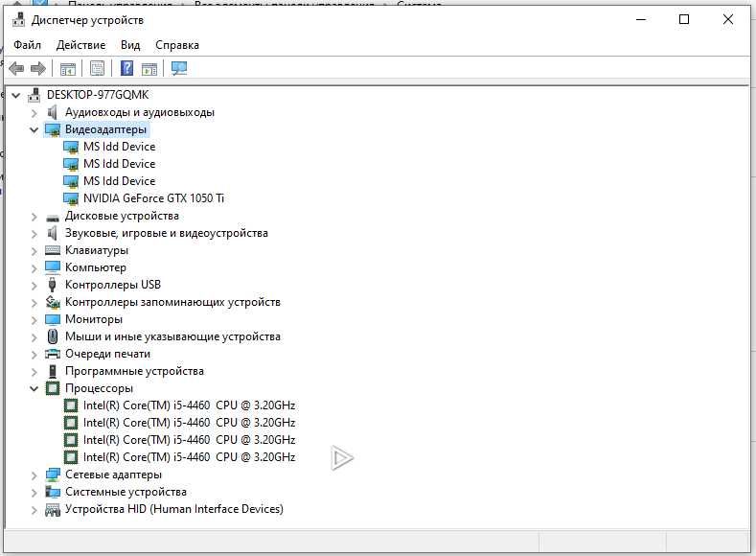The image size is (756, 556).
Task: Click the Сетевые адаптеры network icon
Action: [x=53, y=475]
